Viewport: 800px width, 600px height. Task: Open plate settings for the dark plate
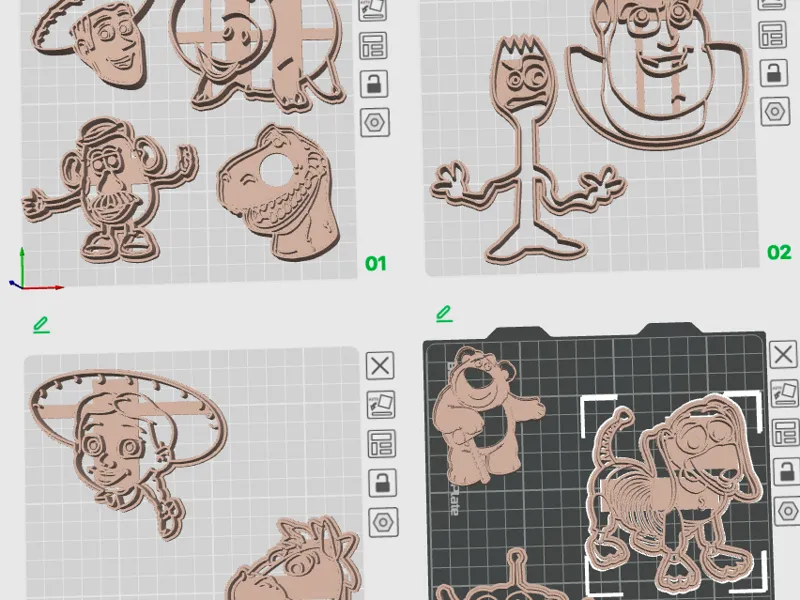click(788, 511)
